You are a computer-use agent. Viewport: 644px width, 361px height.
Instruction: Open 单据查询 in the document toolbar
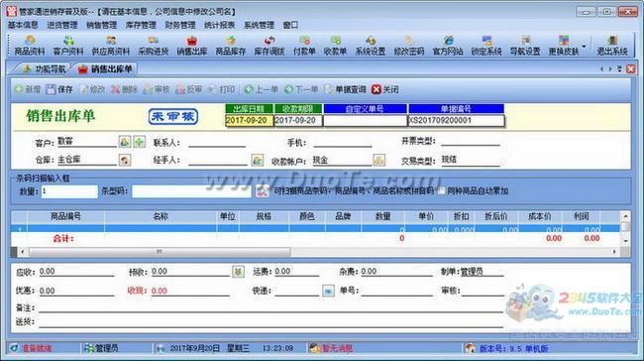346,89
